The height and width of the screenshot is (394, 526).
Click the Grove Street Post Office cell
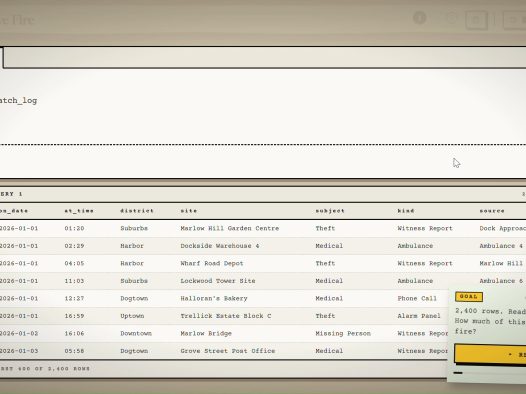(x=228, y=351)
